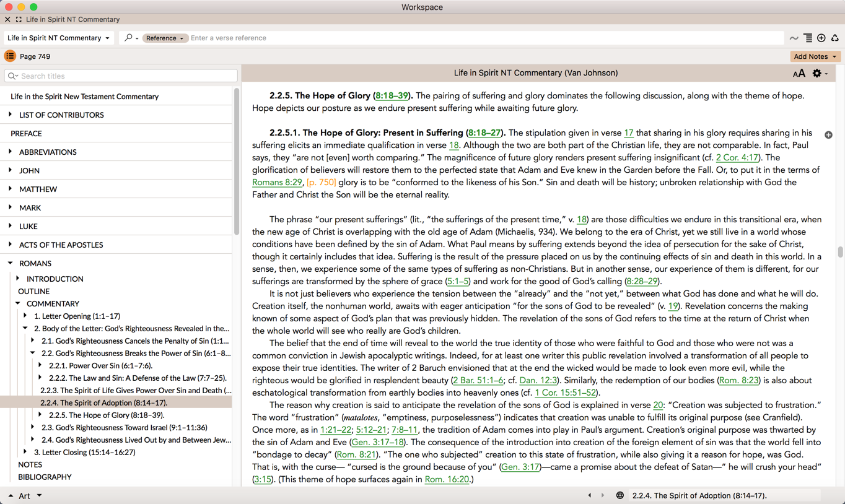The width and height of the screenshot is (845, 504).
Task: Expand 2.2.1. Power Over Sin
Action: click(40, 365)
